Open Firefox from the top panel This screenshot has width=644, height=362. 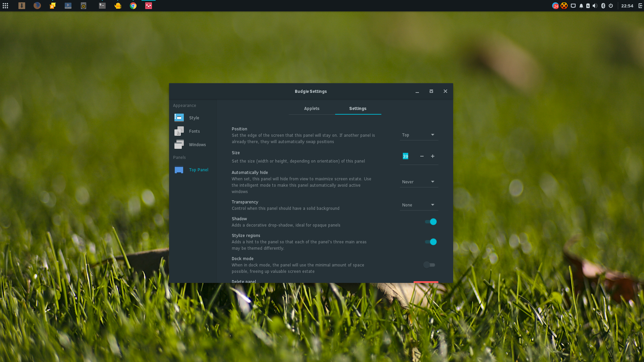37,6
